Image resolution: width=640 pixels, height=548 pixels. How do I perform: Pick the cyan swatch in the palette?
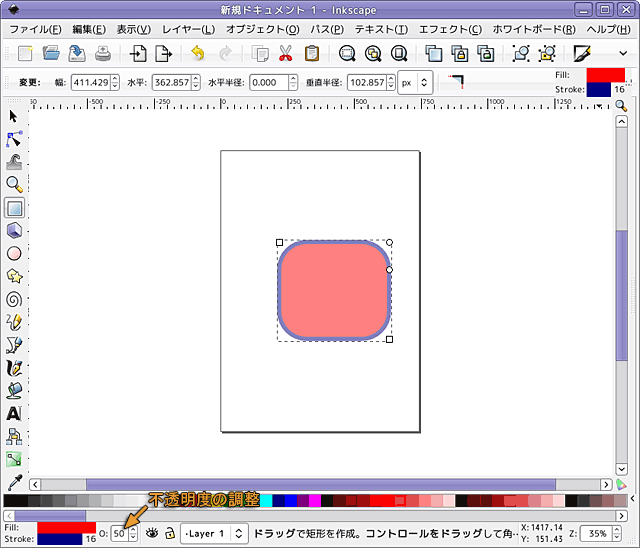click(x=266, y=501)
